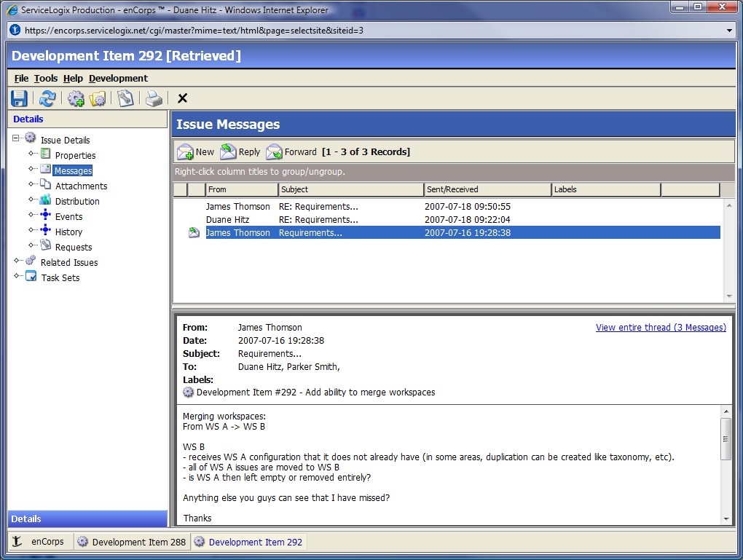The image size is (743, 560).
Task: Click the Events node icon in the tree
Action: click(x=45, y=215)
